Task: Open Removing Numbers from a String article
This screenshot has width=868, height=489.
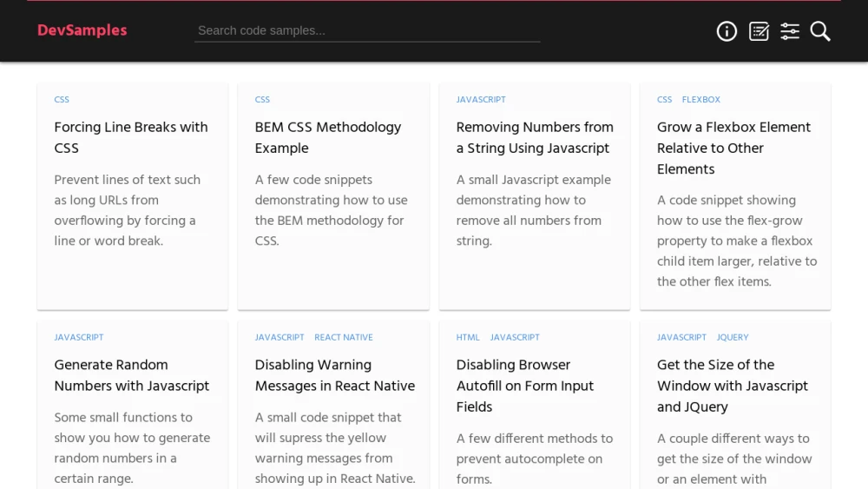Action: 535,137
